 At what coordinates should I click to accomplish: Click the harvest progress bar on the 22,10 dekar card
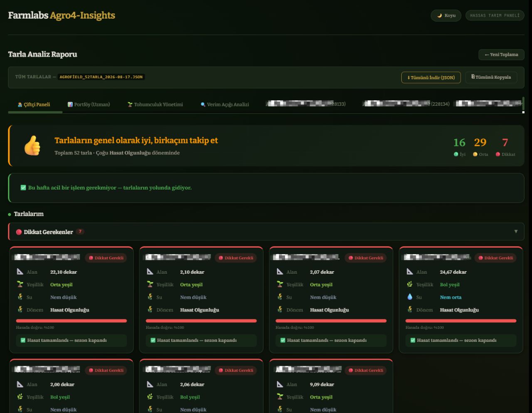click(x=71, y=321)
